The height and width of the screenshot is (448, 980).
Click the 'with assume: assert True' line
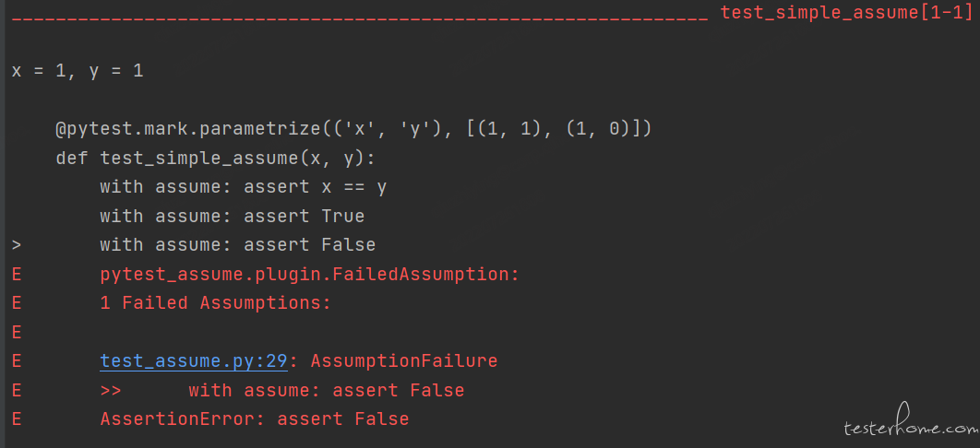(232, 216)
